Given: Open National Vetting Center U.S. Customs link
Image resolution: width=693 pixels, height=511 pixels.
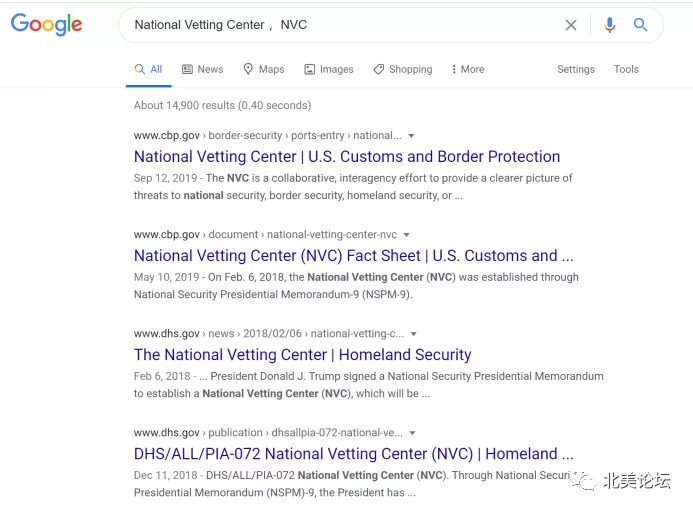Looking at the screenshot, I should click(x=347, y=156).
